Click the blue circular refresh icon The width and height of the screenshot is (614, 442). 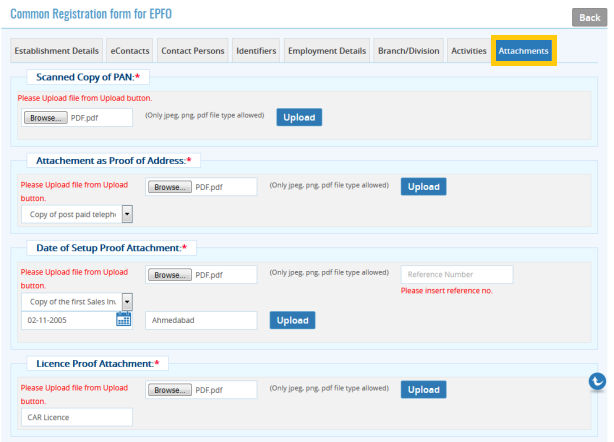597,381
